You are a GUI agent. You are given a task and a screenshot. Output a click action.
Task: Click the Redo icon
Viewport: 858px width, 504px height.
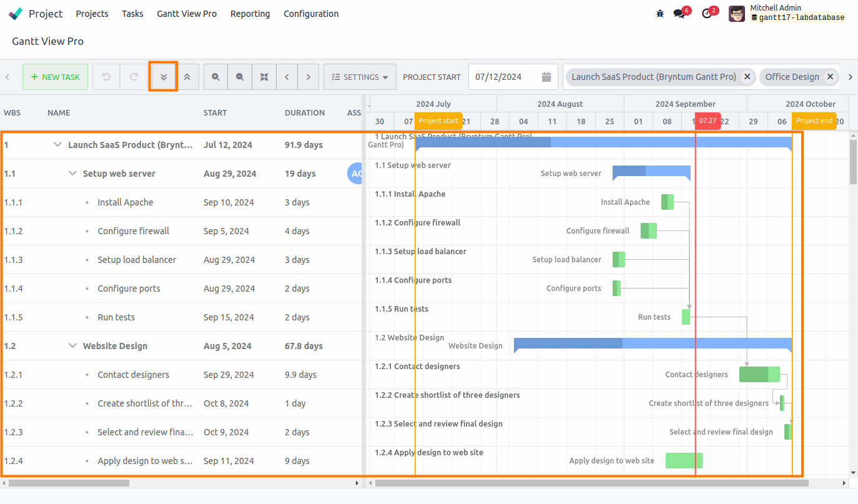[x=134, y=76]
